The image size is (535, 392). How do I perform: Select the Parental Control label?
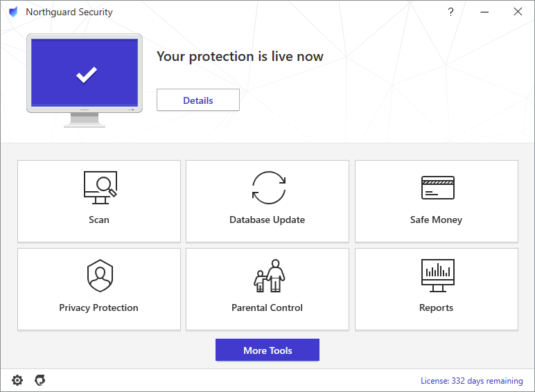(267, 308)
